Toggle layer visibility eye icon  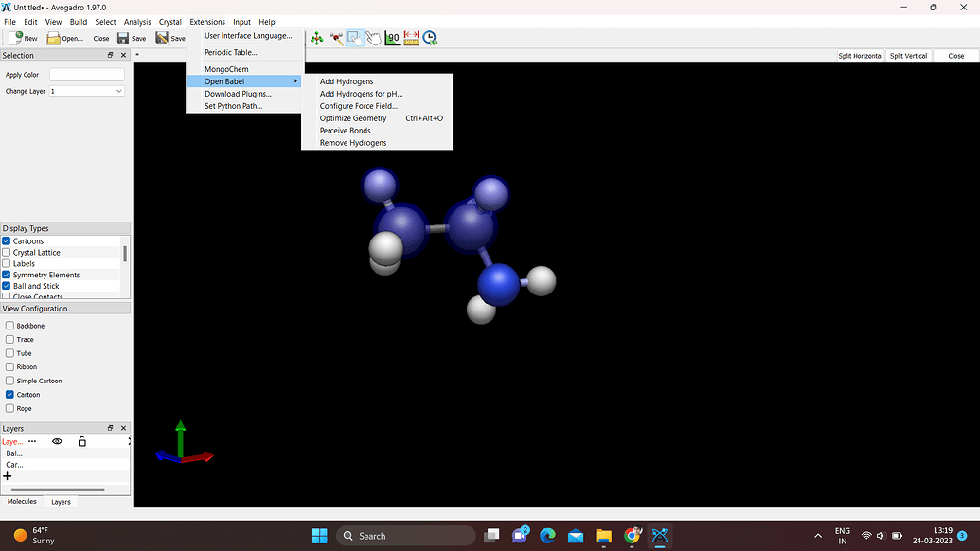click(57, 441)
